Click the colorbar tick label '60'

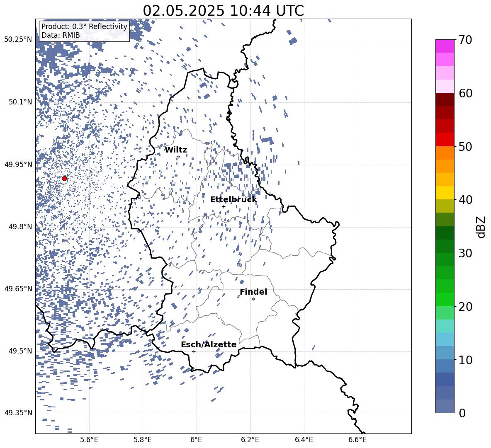[x=465, y=93]
